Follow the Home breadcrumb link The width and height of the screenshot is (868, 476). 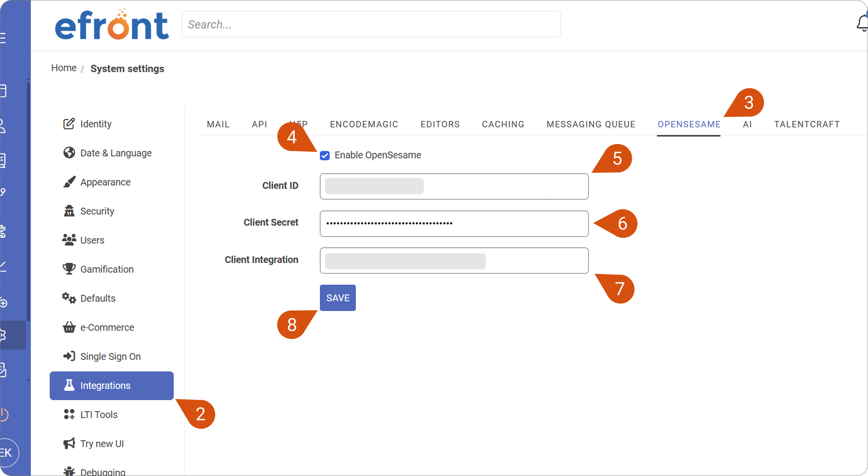tap(64, 68)
